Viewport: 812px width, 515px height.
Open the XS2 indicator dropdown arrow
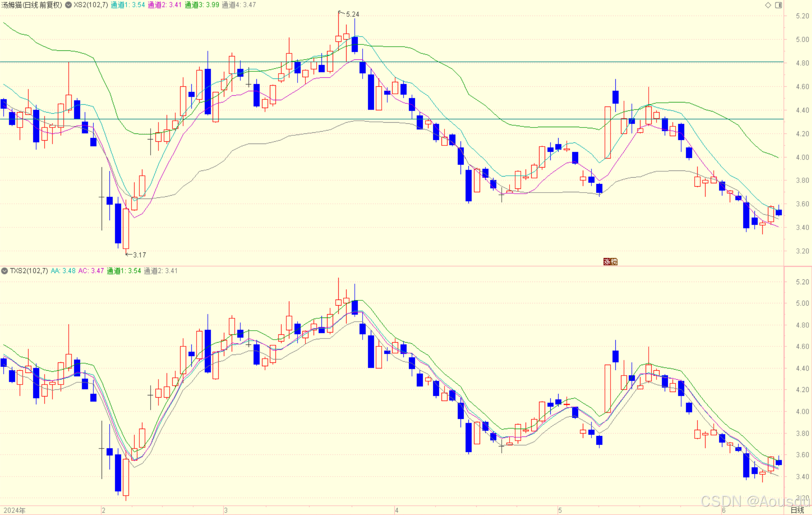click(x=68, y=5)
